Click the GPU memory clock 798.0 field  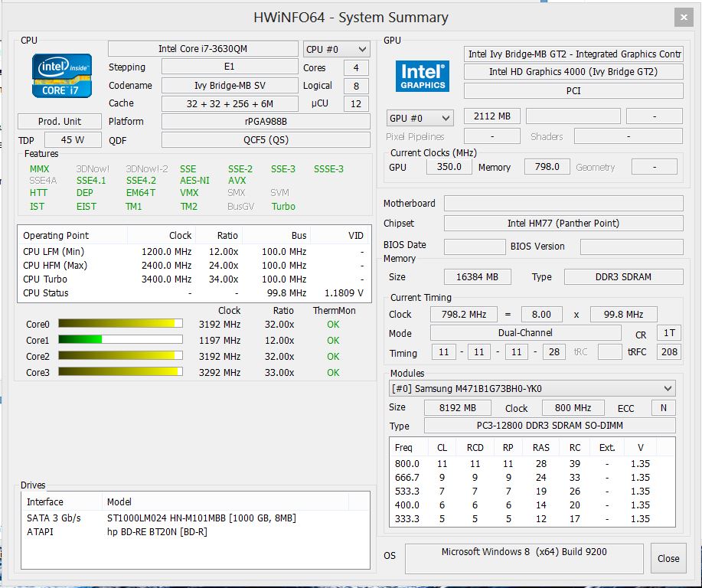pos(547,167)
